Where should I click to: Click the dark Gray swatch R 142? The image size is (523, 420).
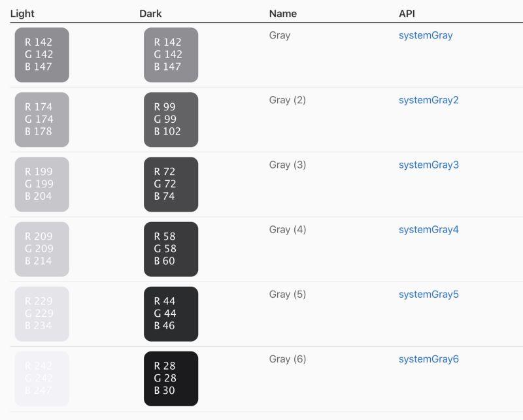171,55
